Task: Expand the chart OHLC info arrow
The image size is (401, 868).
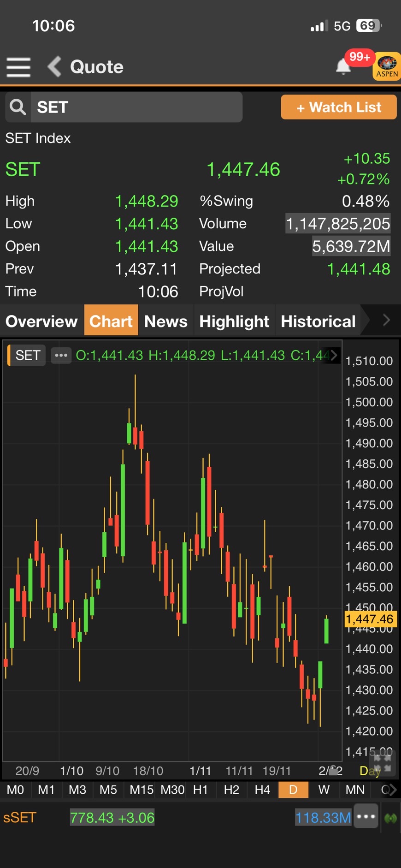Action: point(334,355)
